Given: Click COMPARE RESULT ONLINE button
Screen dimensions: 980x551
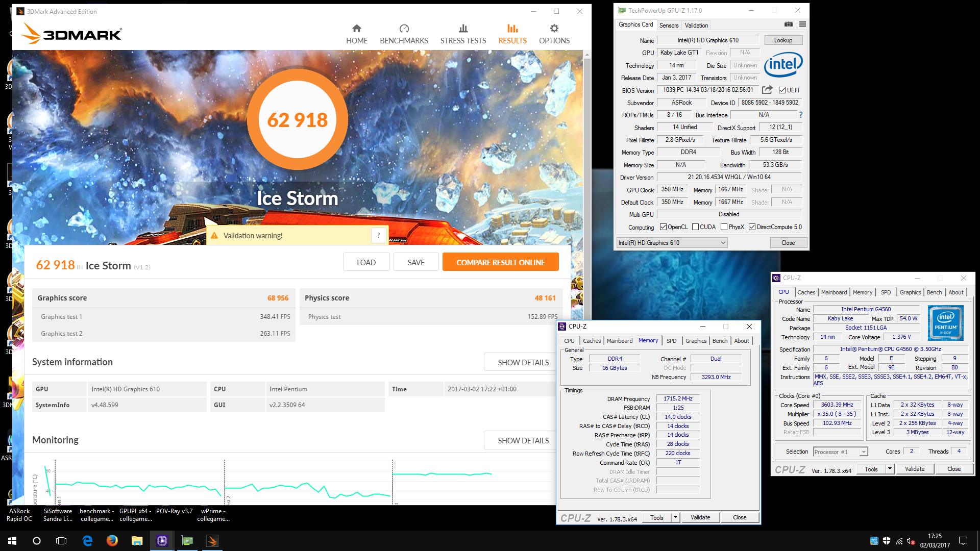Looking at the screenshot, I should 500,262.
